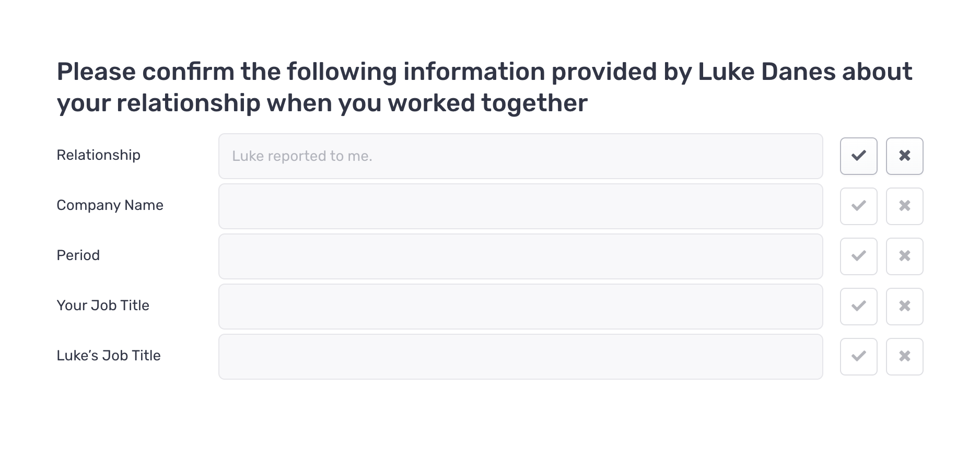Screen dimensions: 980x469
Task: Focus the Luke's Job Title field
Action: (520, 356)
